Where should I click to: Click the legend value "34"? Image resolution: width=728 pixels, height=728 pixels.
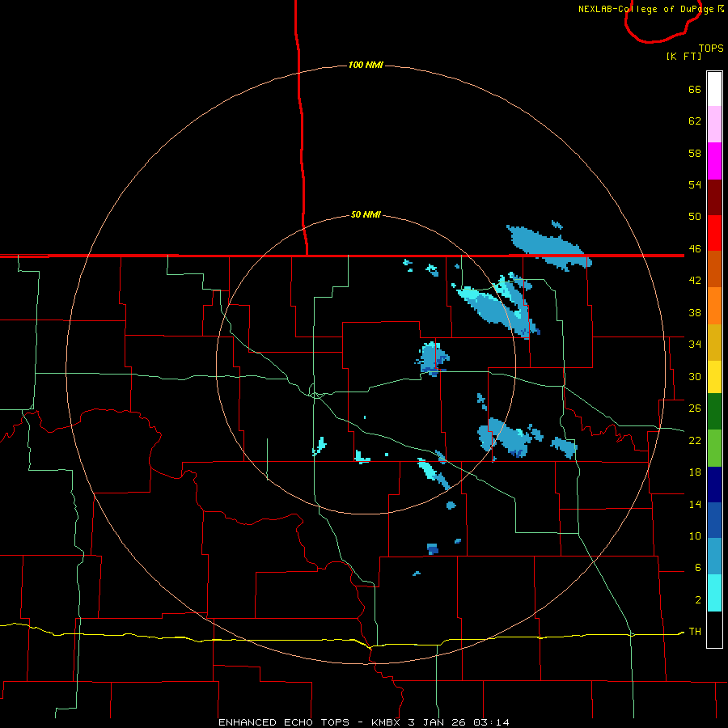[x=695, y=345]
